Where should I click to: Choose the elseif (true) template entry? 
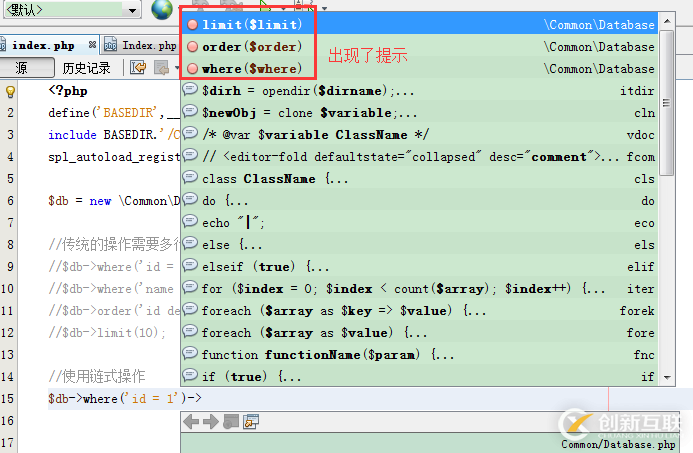click(419, 267)
